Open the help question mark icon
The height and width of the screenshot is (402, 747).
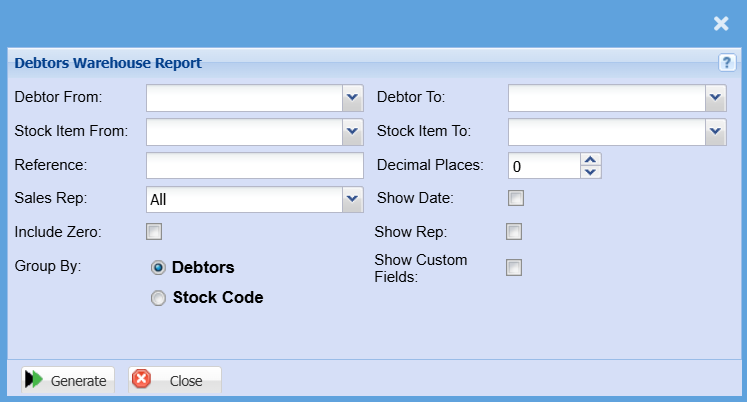tap(727, 63)
